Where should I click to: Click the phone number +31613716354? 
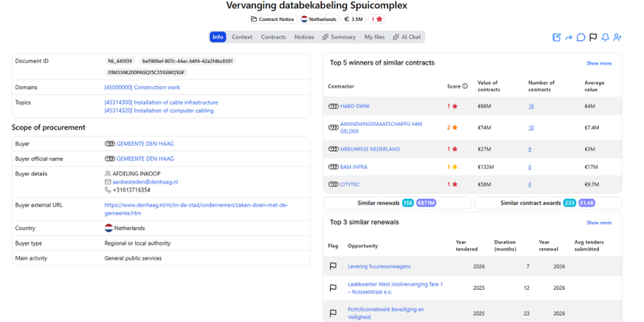pos(131,190)
